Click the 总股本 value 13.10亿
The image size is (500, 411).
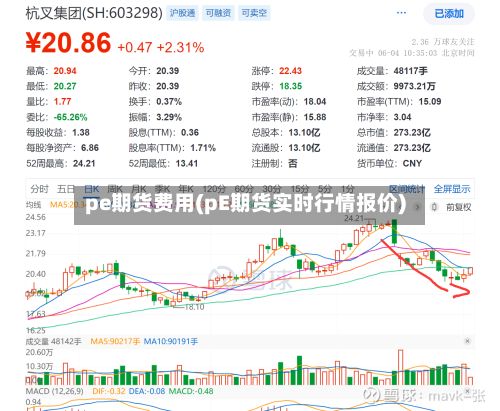pyautogui.click(x=304, y=132)
